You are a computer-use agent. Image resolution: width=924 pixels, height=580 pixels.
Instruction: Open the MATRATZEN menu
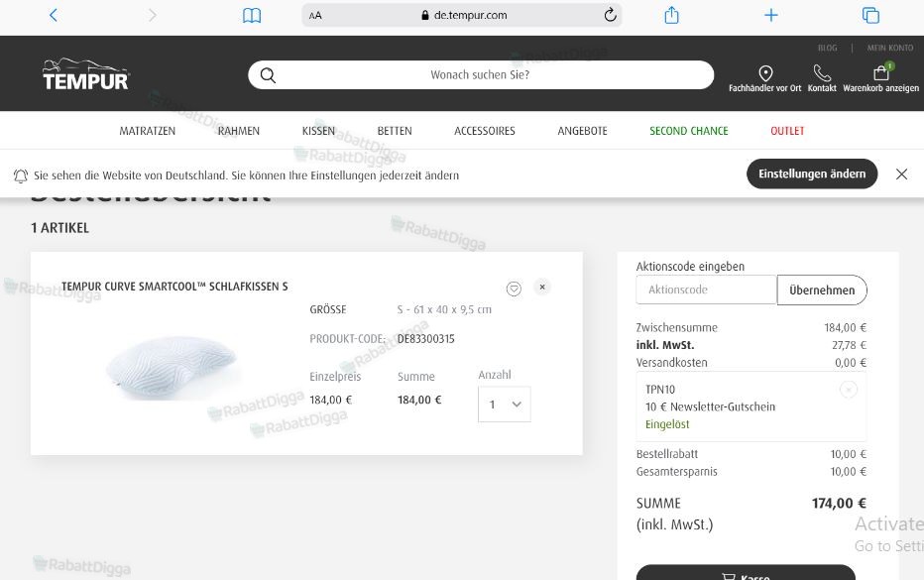[148, 131]
